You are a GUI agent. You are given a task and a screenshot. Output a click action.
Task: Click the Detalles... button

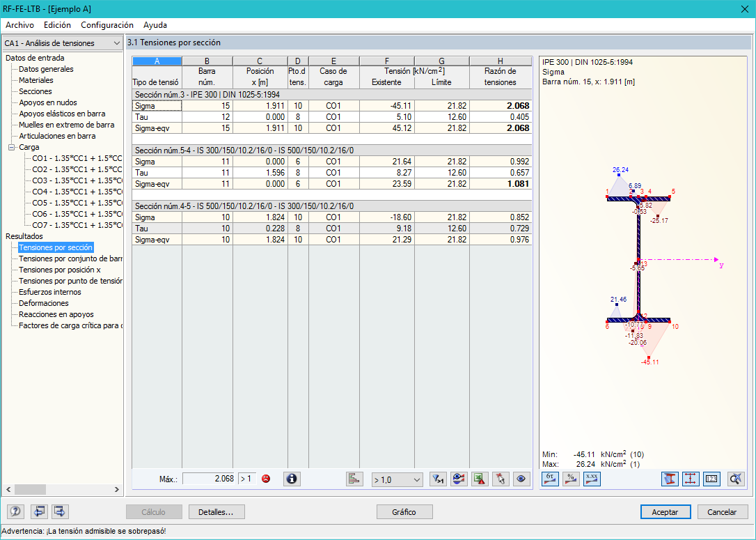[x=216, y=512]
